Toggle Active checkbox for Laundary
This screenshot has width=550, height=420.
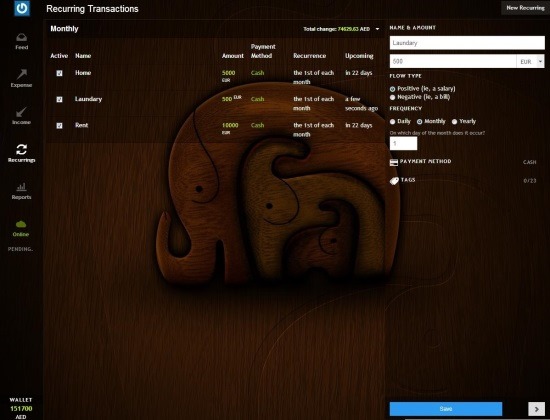tap(59, 99)
